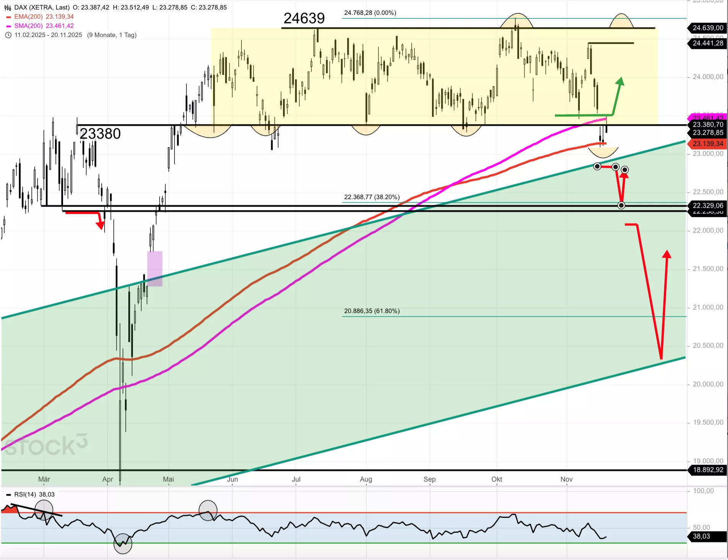This screenshot has width=728, height=560.
Task: Click the 18.892,92 price axis label
Action: click(708, 470)
